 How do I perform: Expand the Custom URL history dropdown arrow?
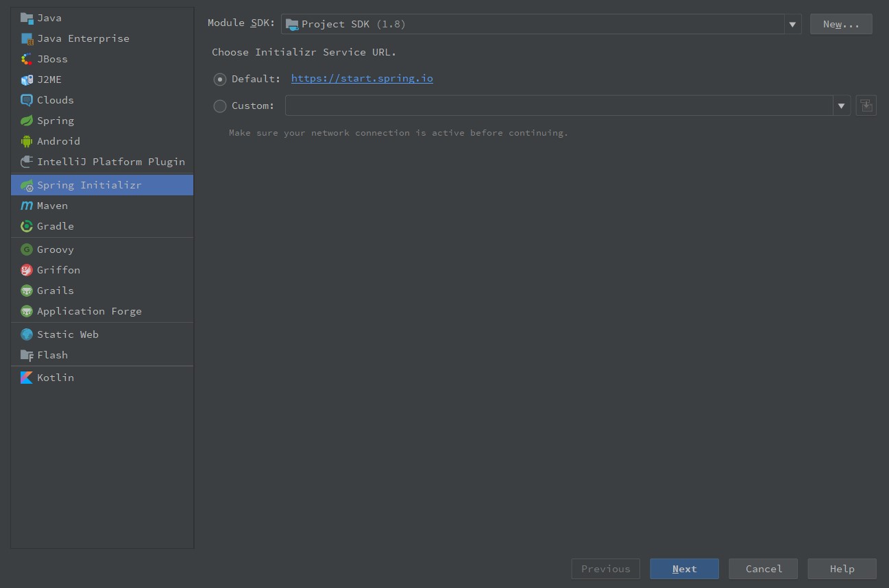pyautogui.click(x=842, y=106)
